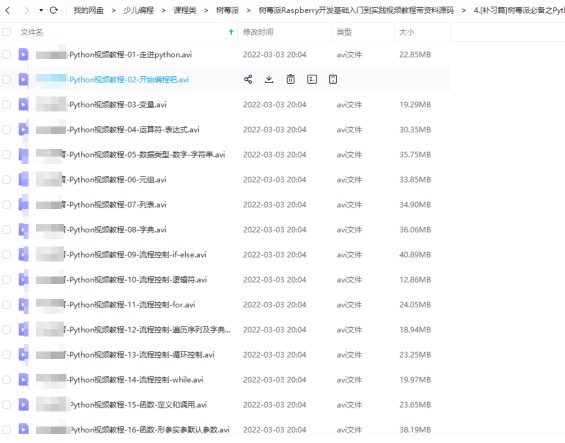Viewport: 565px width, 443px height.
Task: Click the last action icon on the 02 row
Action: pyautogui.click(x=333, y=79)
